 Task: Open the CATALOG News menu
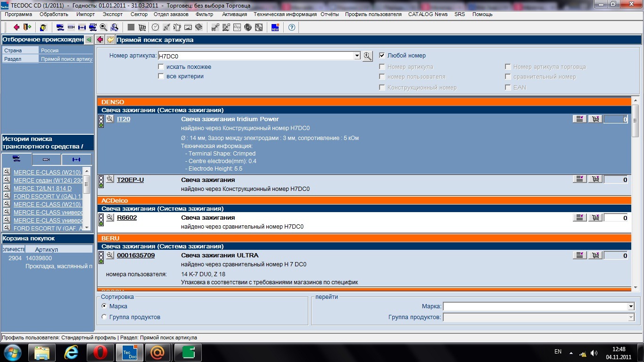pos(428,14)
